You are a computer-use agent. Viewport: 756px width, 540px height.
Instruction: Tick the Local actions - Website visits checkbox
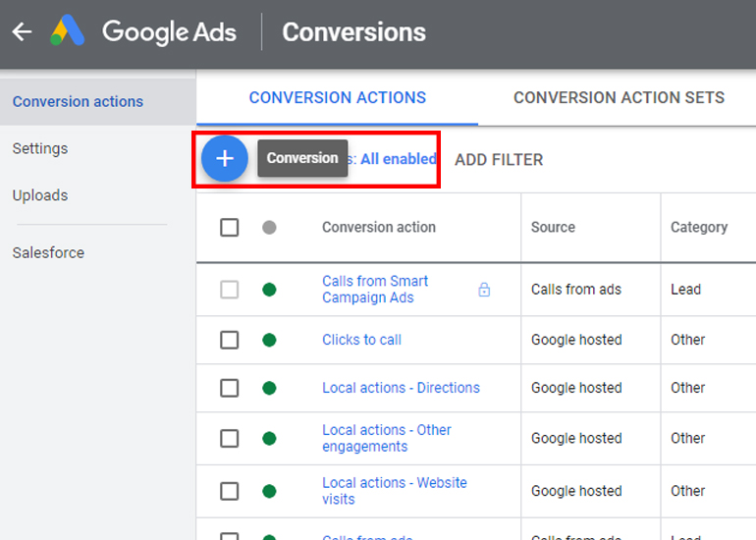coord(230,491)
